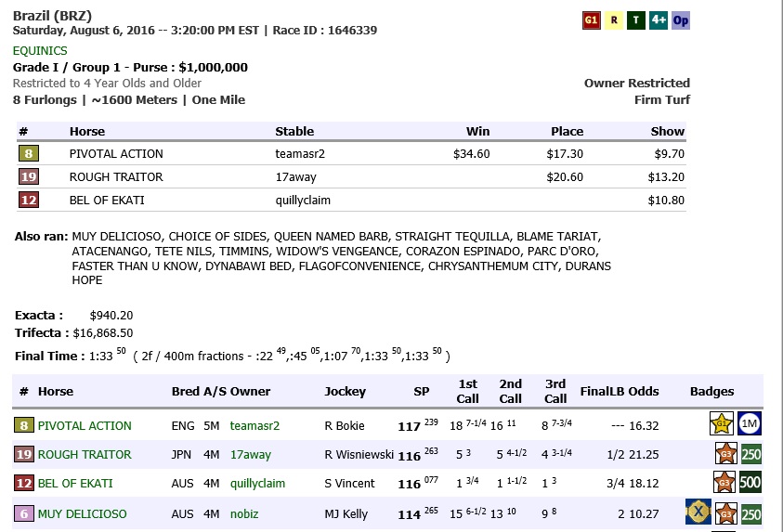The width and height of the screenshot is (783, 532).
Task: Click the teal 4+ age badge icon
Action: pos(659,20)
